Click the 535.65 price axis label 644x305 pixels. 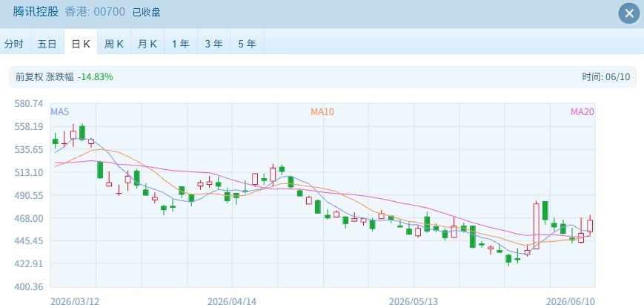pyautogui.click(x=29, y=150)
